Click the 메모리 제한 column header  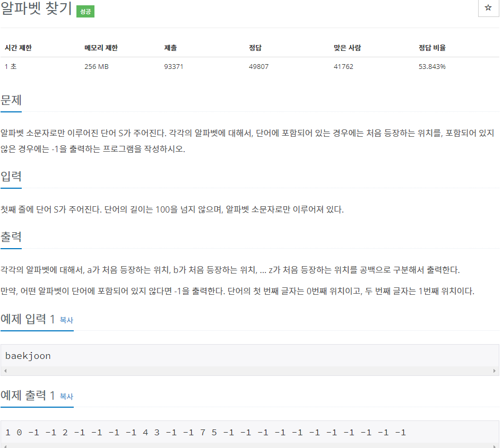(x=101, y=48)
